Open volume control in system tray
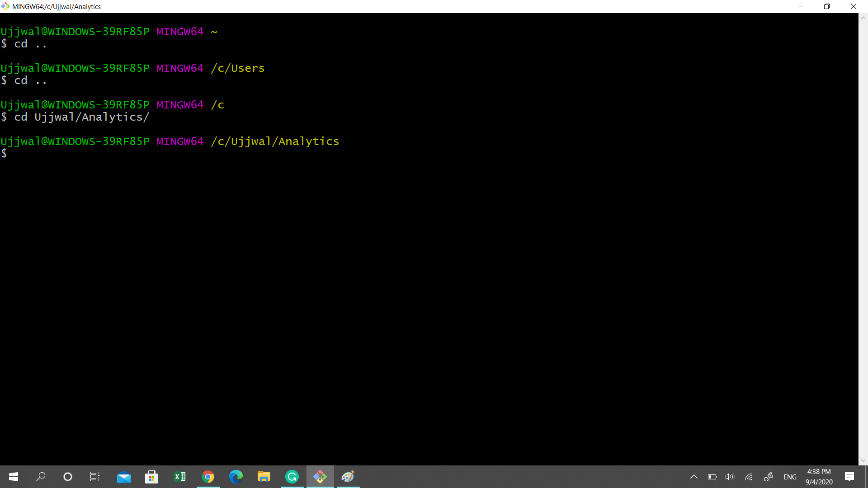The image size is (868, 488). pyautogui.click(x=730, y=477)
